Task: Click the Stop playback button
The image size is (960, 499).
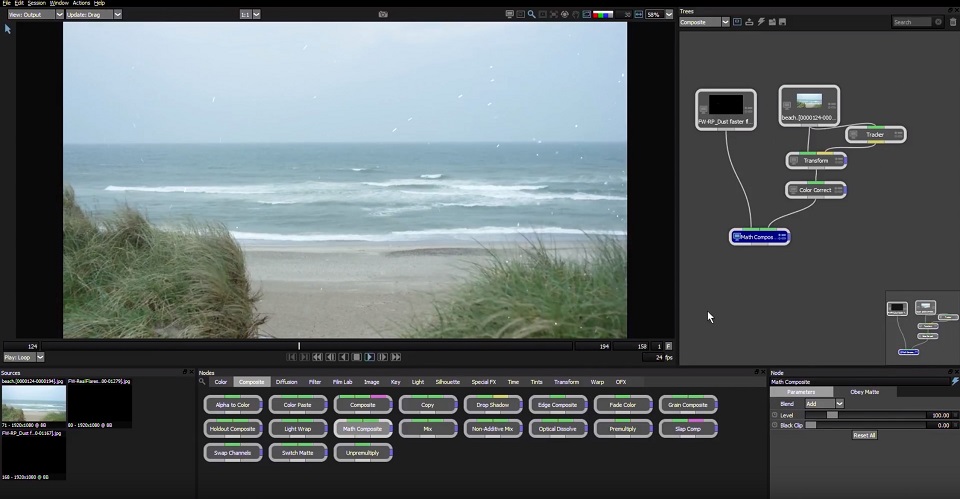Action: [356, 357]
